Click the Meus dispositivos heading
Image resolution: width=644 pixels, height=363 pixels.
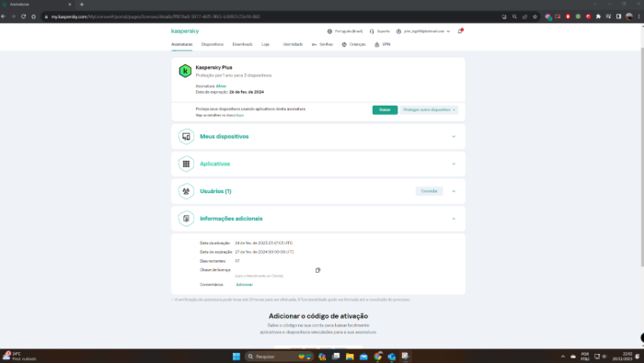point(224,137)
